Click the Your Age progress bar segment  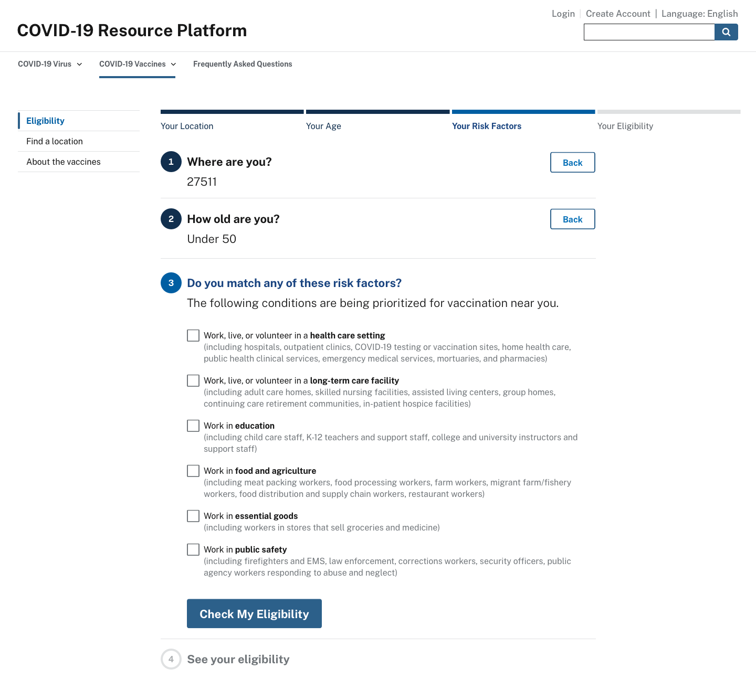pos(378,112)
